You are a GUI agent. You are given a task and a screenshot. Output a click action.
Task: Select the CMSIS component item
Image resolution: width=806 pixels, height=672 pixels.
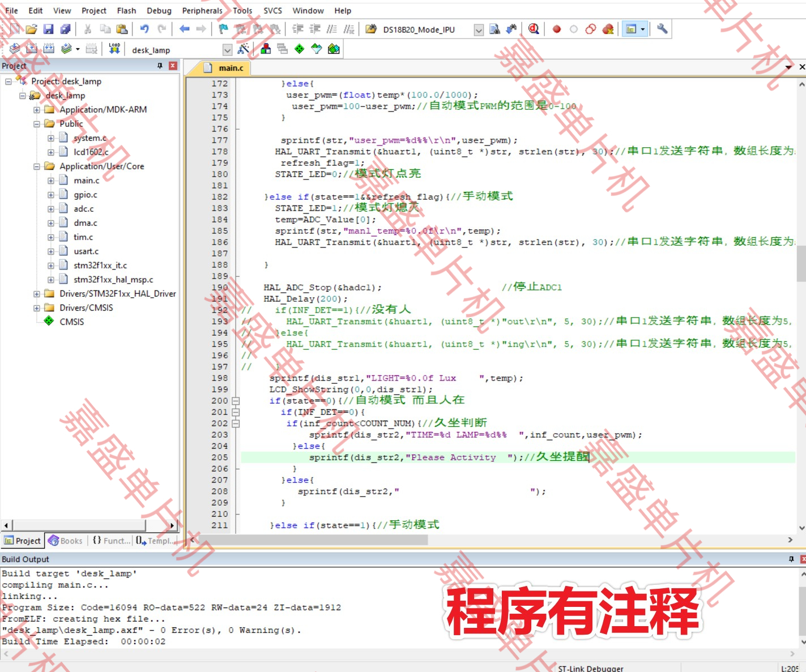[71, 322]
